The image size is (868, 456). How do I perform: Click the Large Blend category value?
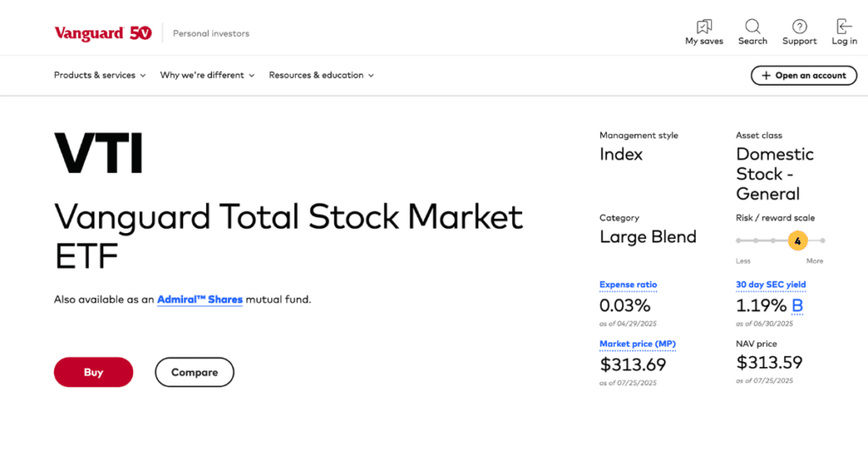[648, 236]
